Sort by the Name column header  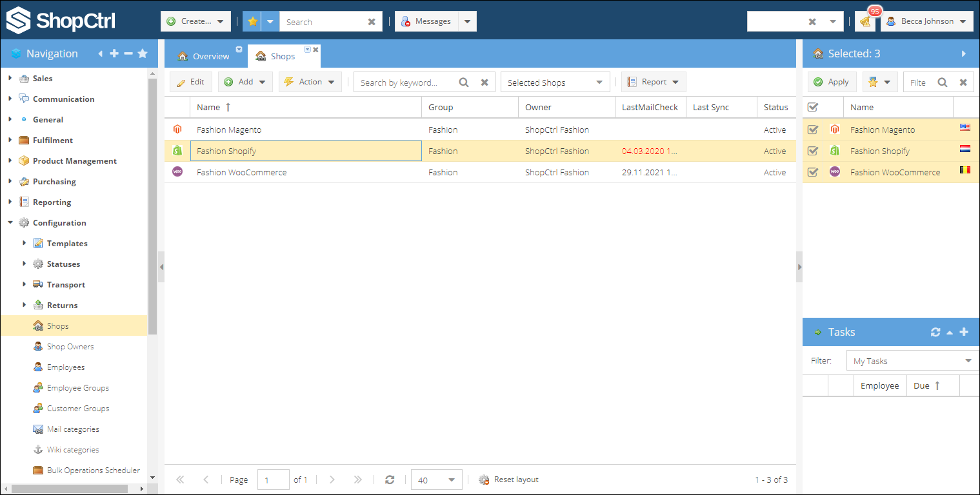[306, 107]
